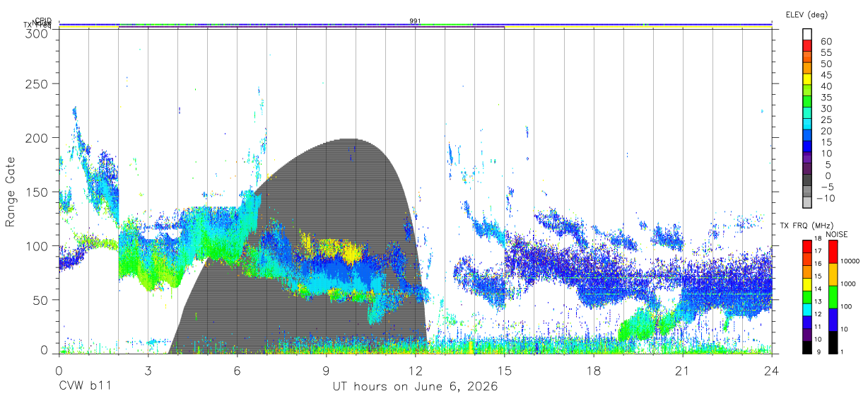Pick the orange segment of the NOISE color bar
This screenshot has width=868, height=401.
(x=832, y=273)
